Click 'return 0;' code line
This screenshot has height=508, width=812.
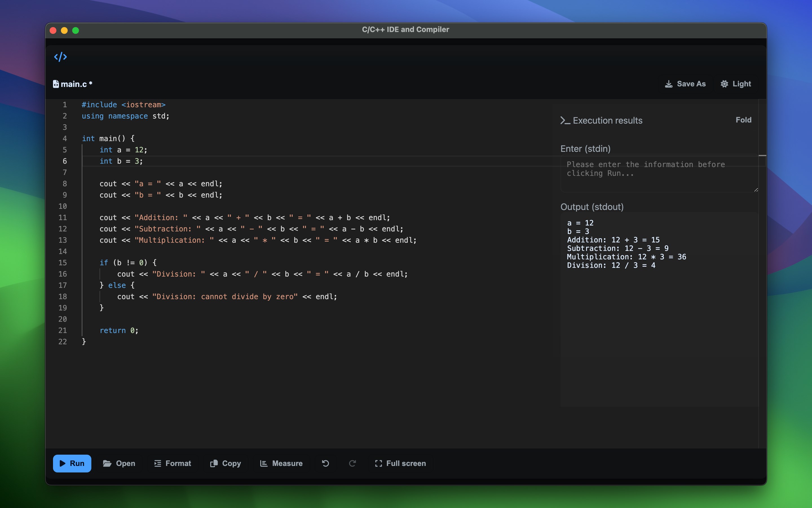[119, 330]
